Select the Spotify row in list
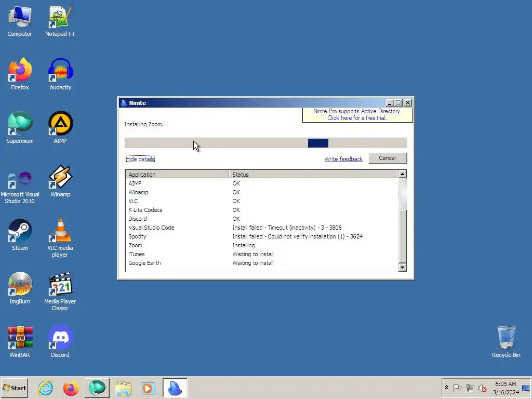Viewport: 532px width, 399px height. click(x=261, y=236)
